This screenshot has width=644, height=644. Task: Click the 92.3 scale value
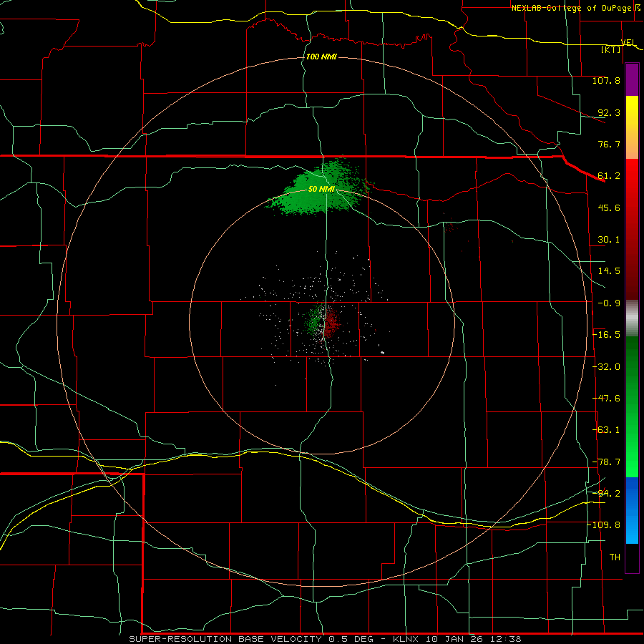coord(609,112)
